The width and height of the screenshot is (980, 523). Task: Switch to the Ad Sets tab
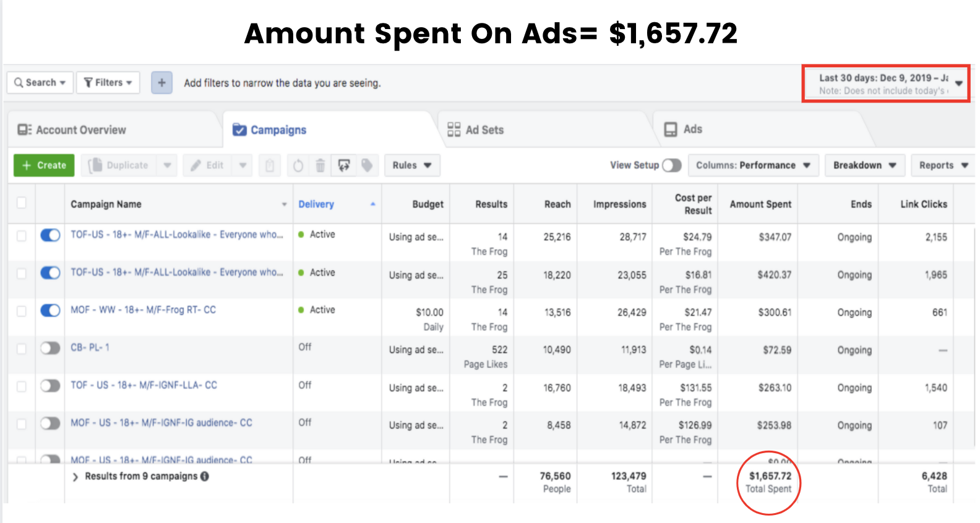pyautogui.click(x=484, y=130)
